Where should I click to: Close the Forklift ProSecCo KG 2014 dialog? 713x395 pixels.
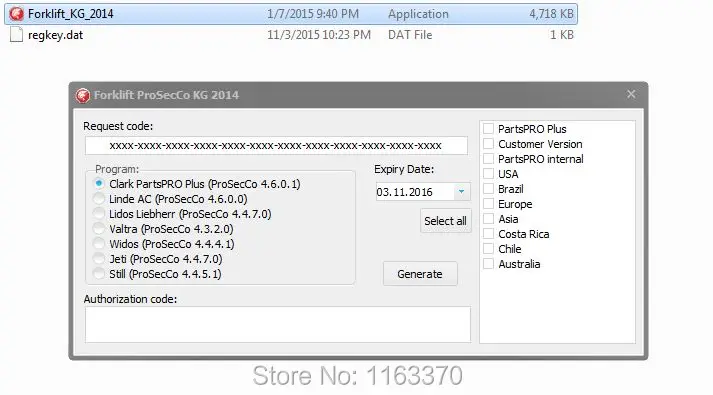pyautogui.click(x=631, y=94)
